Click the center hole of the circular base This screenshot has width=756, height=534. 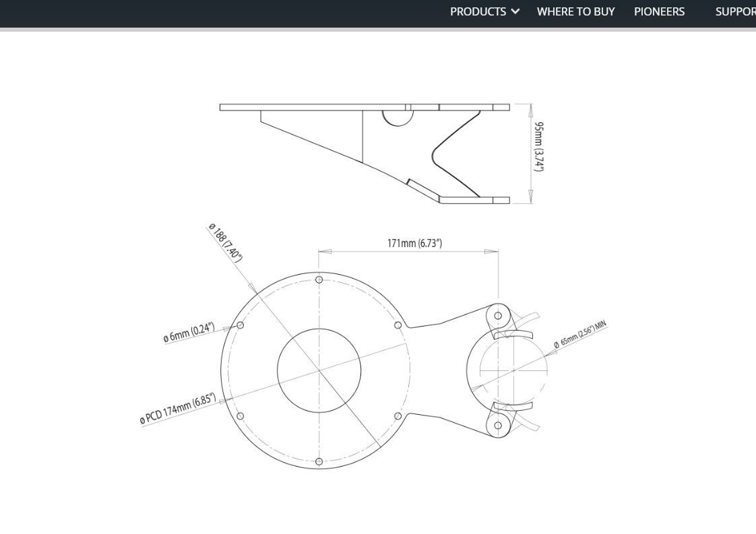click(318, 370)
